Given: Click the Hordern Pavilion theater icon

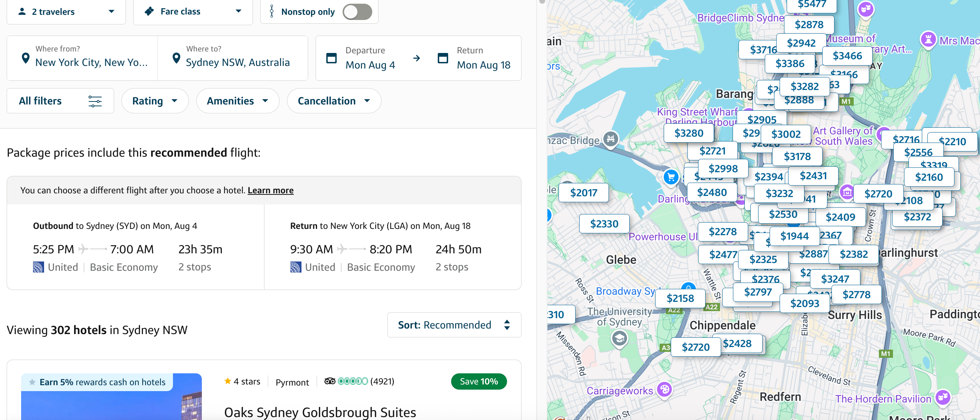Looking at the screenshot, I should pyautogui.click(x=942, y=397).
